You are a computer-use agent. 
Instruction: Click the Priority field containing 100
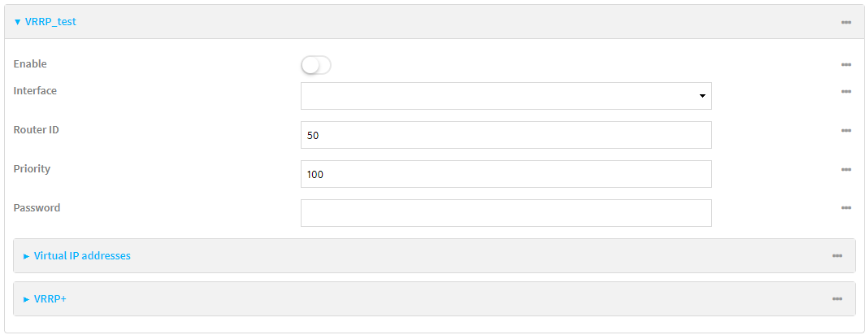pyautogui.click(x=506, y=174)
